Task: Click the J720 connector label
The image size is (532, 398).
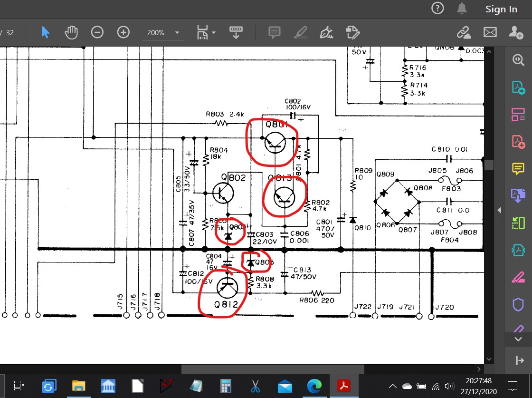Action: coord(445,307)
